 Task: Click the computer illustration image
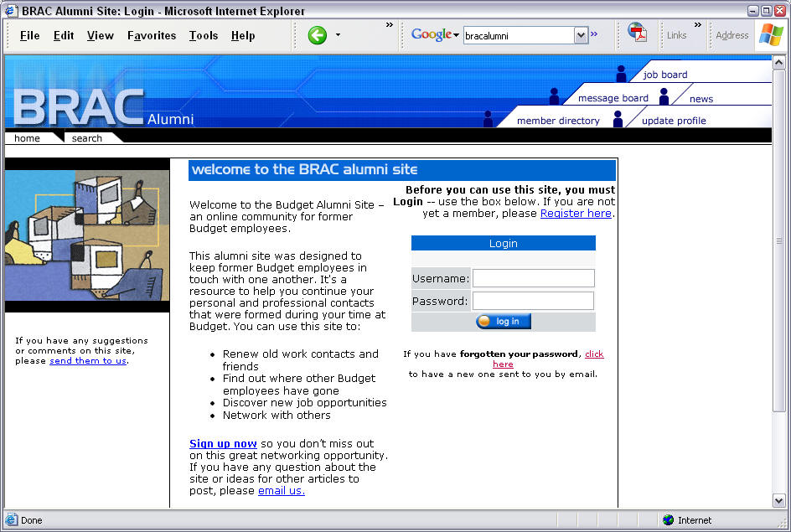pyautogui.click(x=87, y=235)
